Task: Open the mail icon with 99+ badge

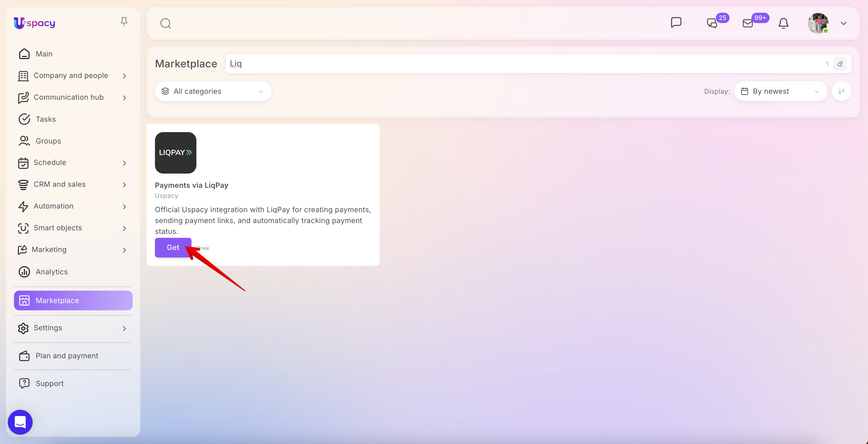Action: (748, 23)
